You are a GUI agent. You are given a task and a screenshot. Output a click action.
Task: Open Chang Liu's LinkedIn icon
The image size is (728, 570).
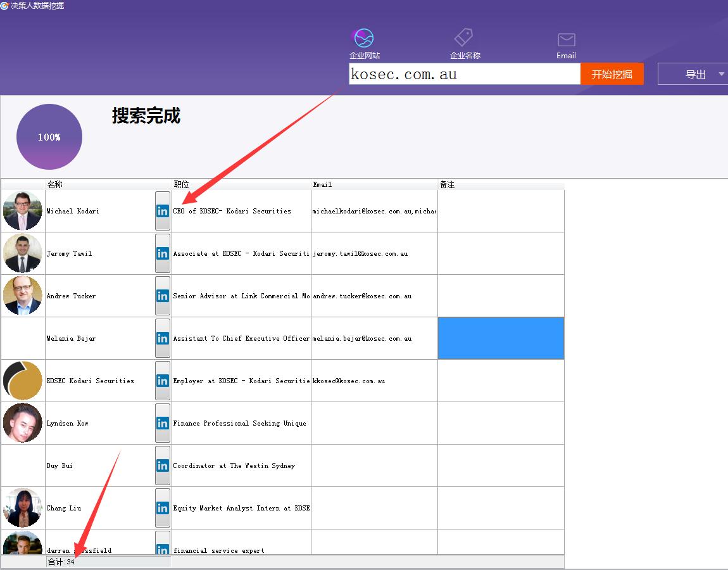[163, 508]
